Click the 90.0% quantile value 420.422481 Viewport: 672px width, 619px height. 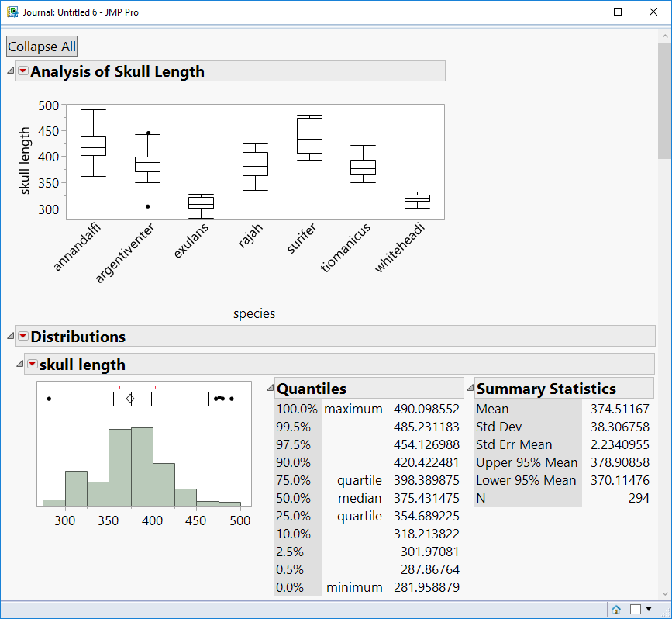pos(426,462)
